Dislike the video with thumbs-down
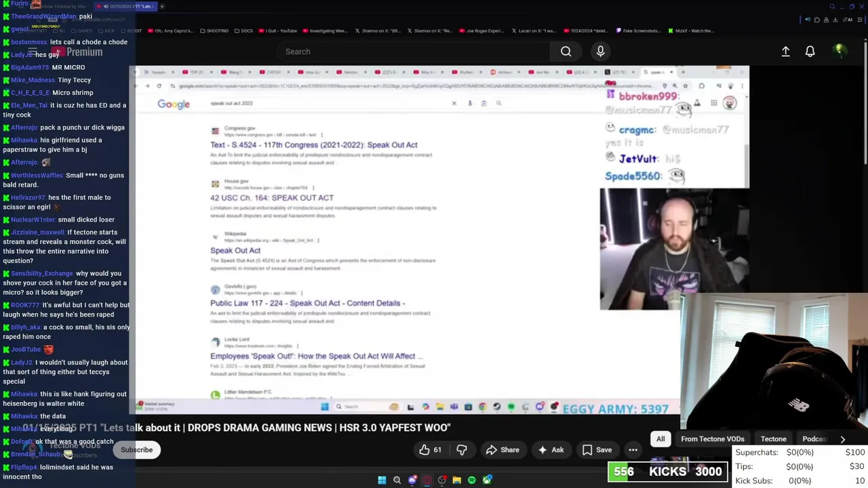 pyautogui.click(x=462, y=450)
